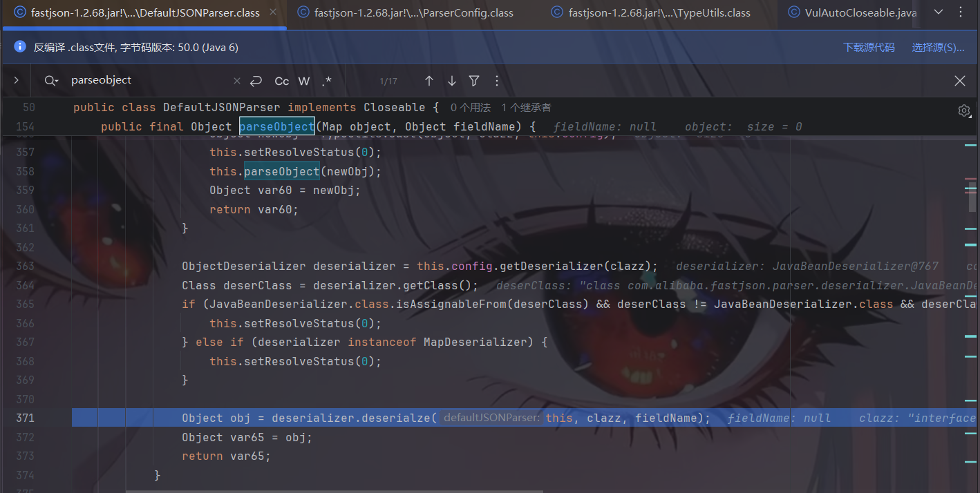Clear the parseobject search text
Image resolution: width=980 pixels, height=493 pixels.
point(237,81)
